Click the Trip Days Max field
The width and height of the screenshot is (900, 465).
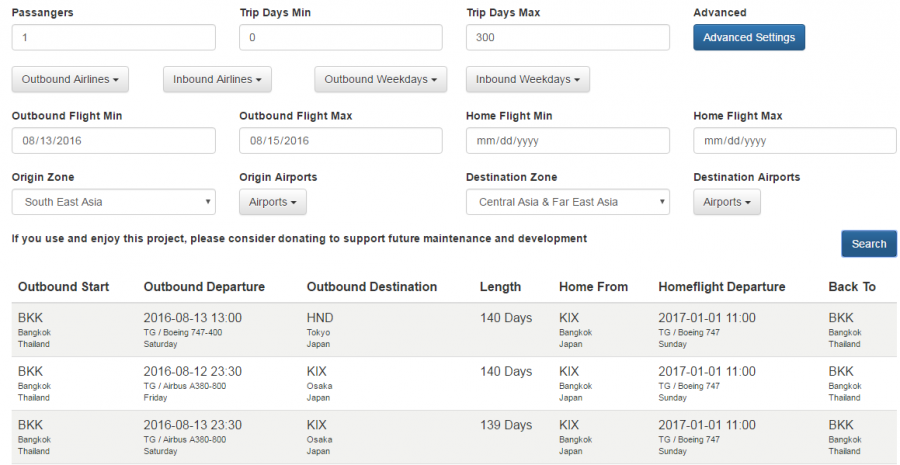click(567, 38)
